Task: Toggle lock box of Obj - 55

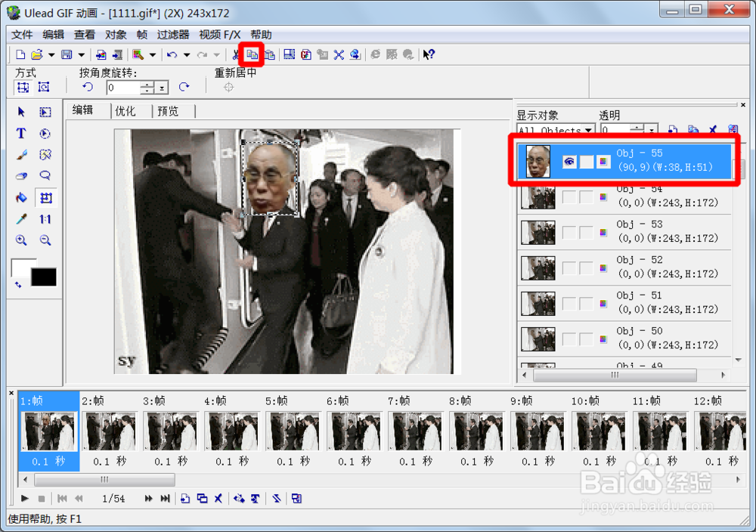Action: point(587,162)
